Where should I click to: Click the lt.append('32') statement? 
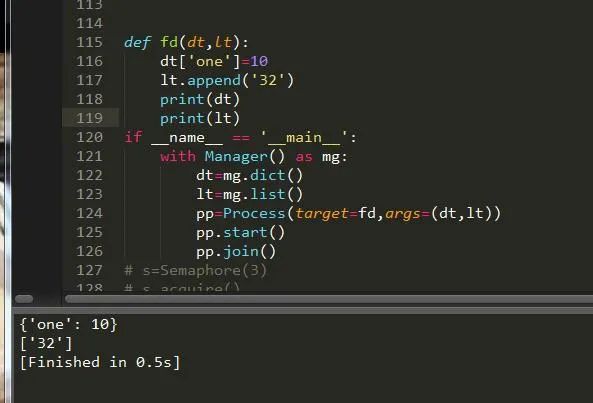227,80
